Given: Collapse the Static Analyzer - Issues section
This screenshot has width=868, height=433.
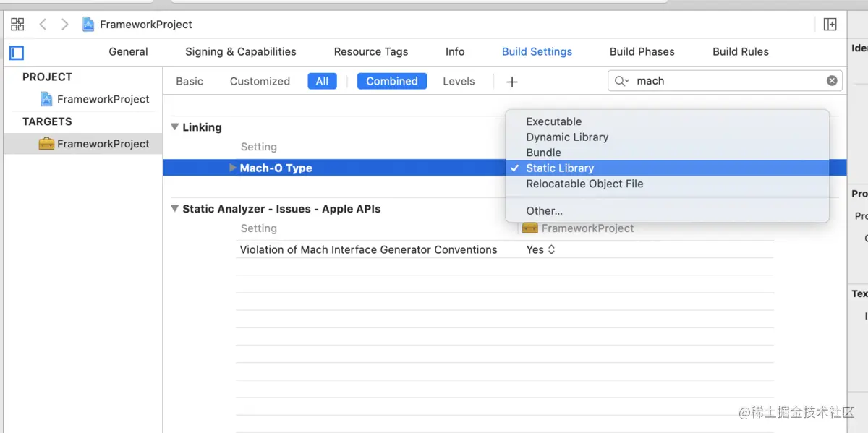Looking at the screenshot, I should 174,209.
